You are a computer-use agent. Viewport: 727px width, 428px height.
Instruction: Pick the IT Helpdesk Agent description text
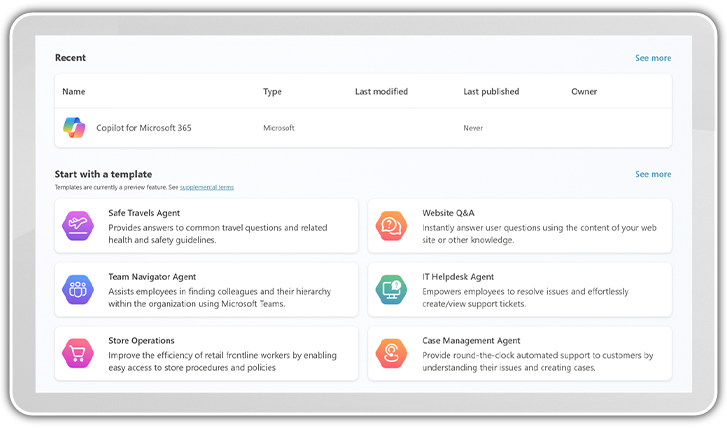tap(525, 297)
